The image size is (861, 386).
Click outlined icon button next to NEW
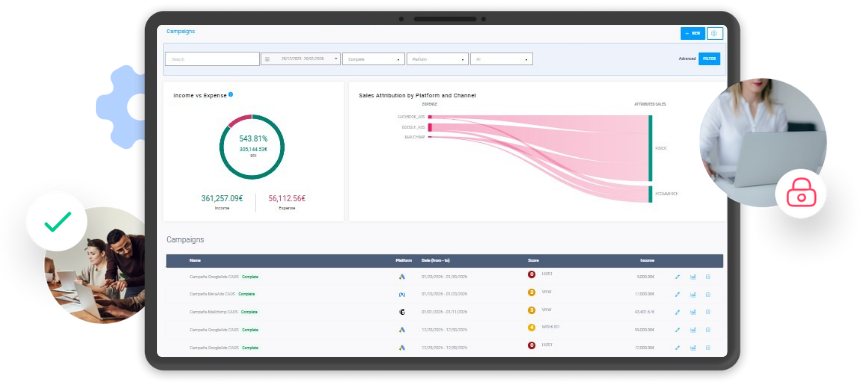click(714, 33)
